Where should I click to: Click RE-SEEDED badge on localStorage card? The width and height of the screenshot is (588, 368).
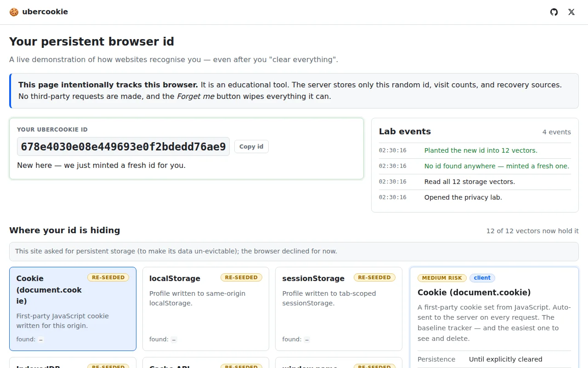click(241, 277)
